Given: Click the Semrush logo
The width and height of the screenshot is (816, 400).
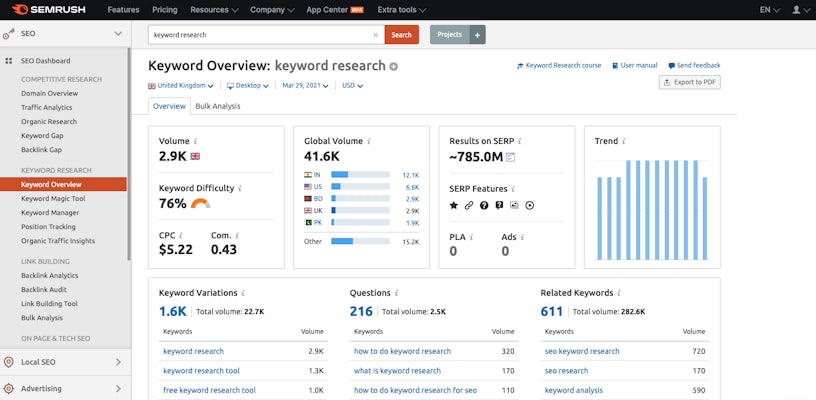Looking at the screenshot, I should pos(50,9).
